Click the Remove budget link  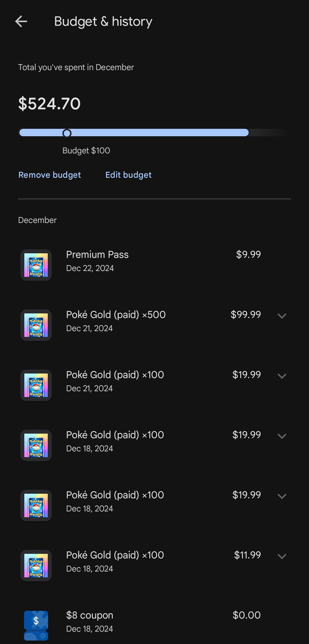point(49,175)
